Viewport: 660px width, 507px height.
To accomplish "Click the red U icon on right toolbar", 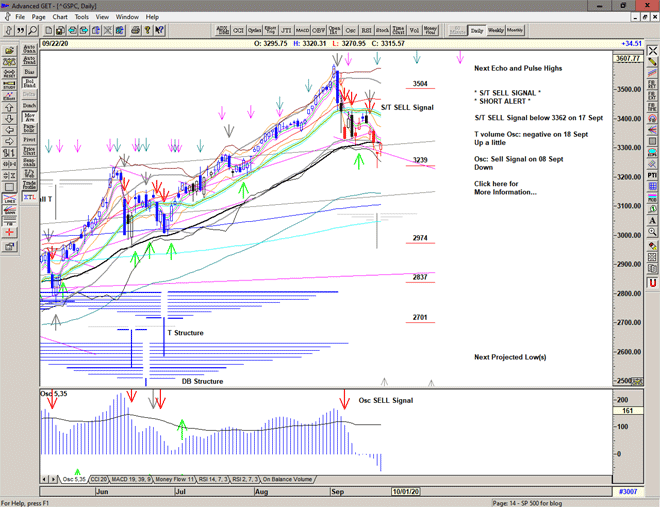I will (652, 283).
